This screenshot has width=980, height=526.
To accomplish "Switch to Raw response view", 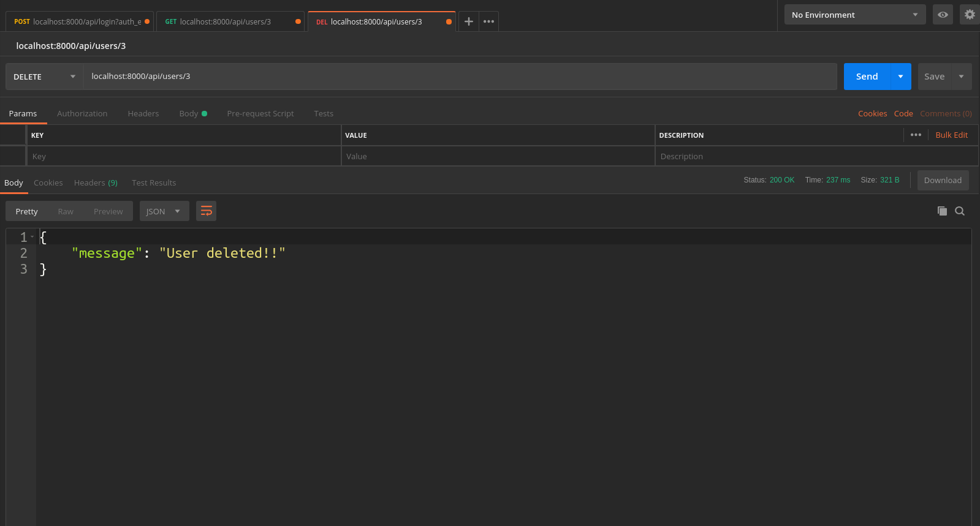I will pyautogui.click(x=66, y=211).
